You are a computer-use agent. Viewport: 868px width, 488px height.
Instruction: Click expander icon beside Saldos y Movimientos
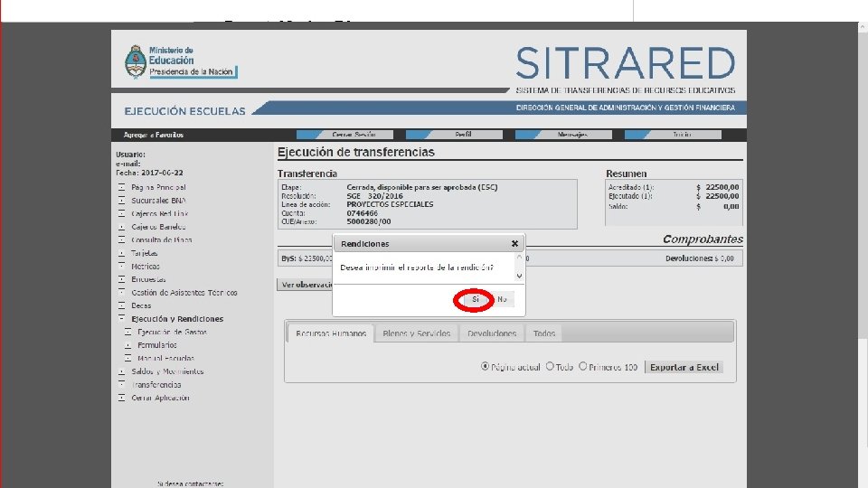pos(121,371)
